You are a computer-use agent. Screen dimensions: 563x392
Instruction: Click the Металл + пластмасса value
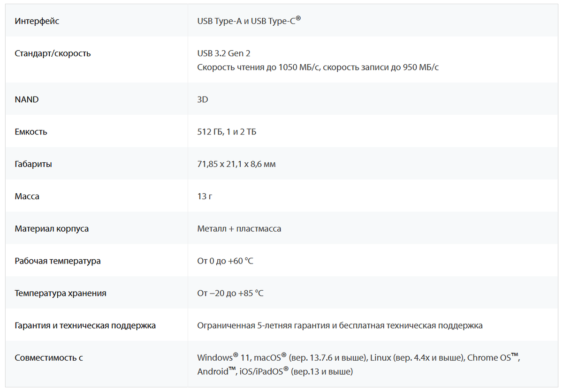click(x=239, y=229)
